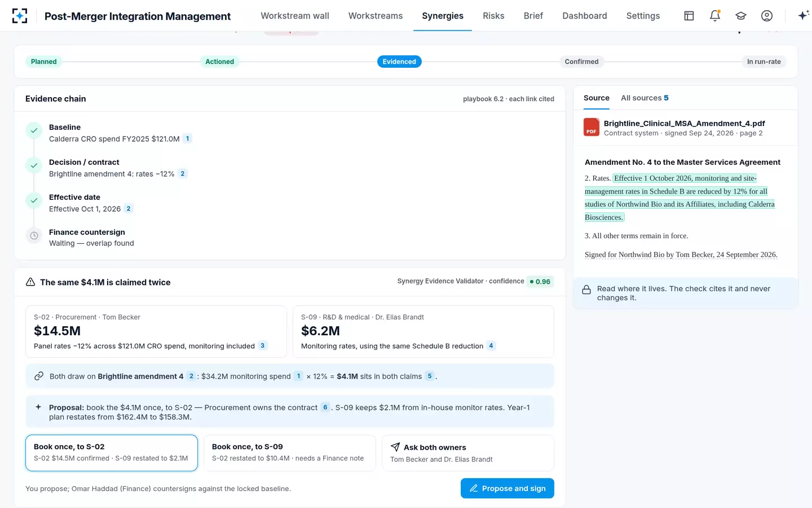The image size is (812, 508).
Task: Open citation 1 next to Calderra CRO spend
Action: tap(188, 139)
